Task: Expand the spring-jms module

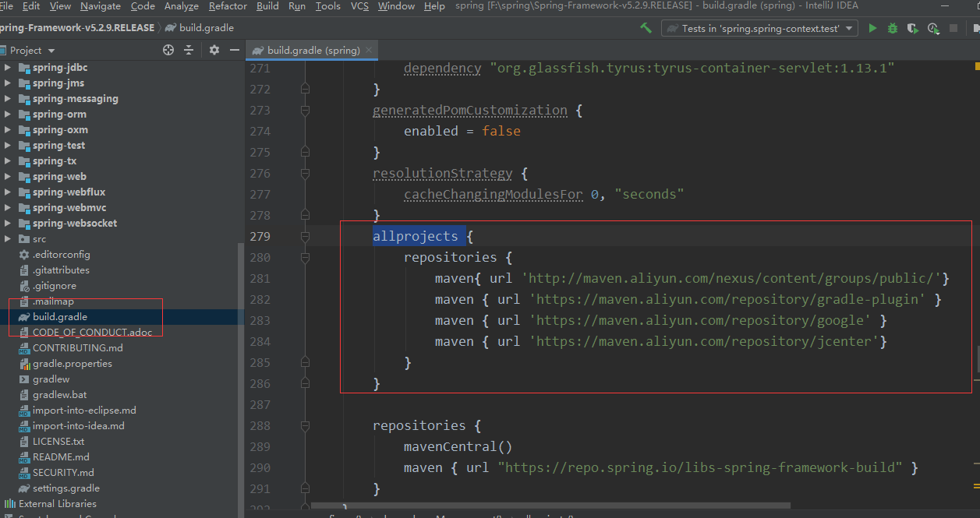Action: [9, 83]
